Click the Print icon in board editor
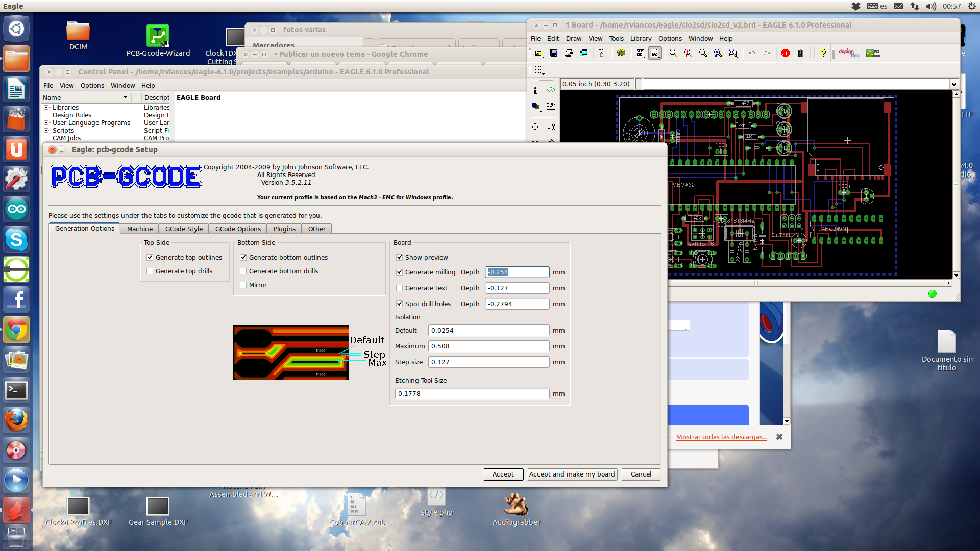Viewport: 980px width, 551px height. point(569,53)
